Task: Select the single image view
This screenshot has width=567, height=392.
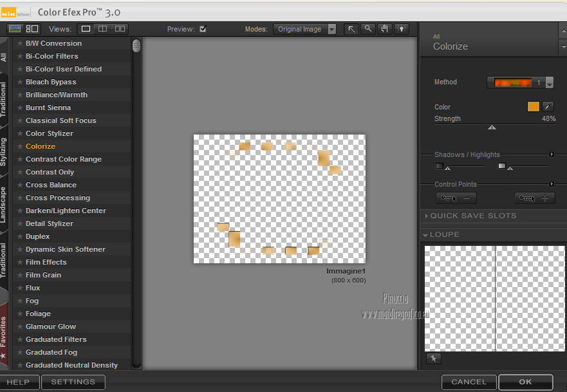Action: [86, 28]
